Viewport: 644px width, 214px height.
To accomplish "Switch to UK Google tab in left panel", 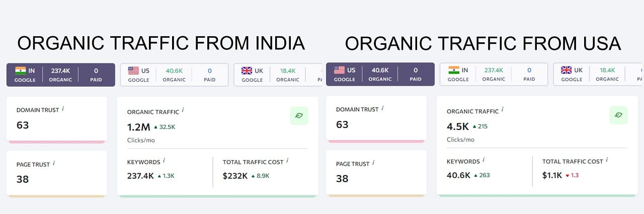I will tap(278, 75).
